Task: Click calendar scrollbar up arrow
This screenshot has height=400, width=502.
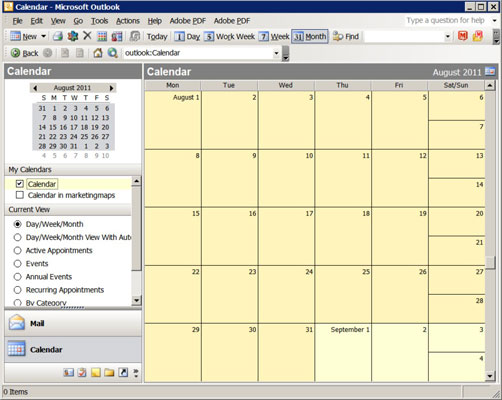Action: [490, 86]
